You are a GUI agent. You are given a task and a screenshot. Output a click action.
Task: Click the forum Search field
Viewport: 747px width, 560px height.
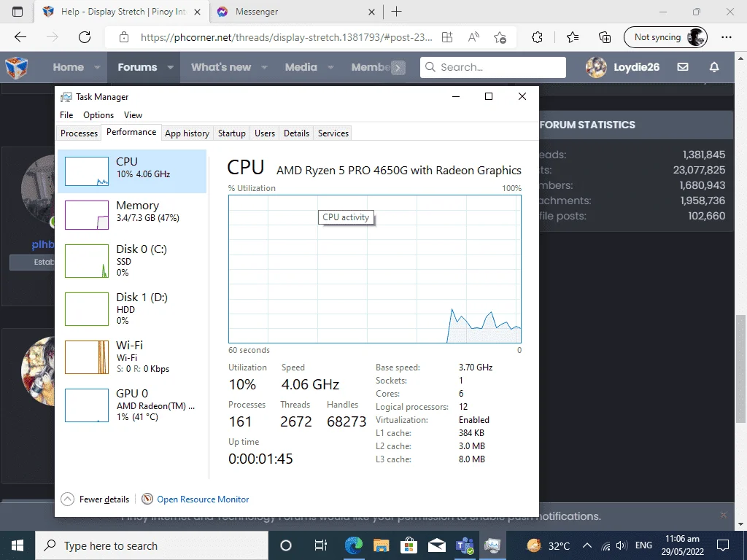pos(493,67)
